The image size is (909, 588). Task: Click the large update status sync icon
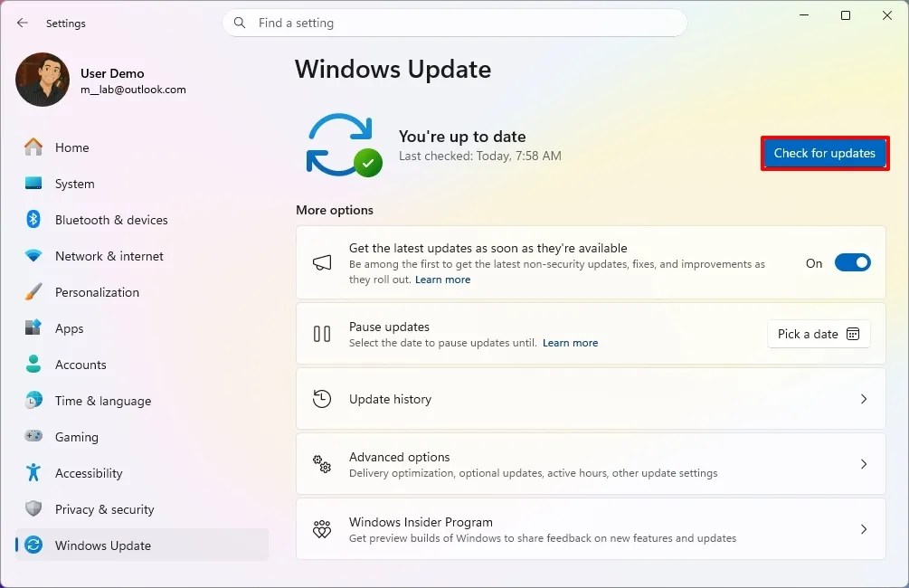(x=345, y=145)
